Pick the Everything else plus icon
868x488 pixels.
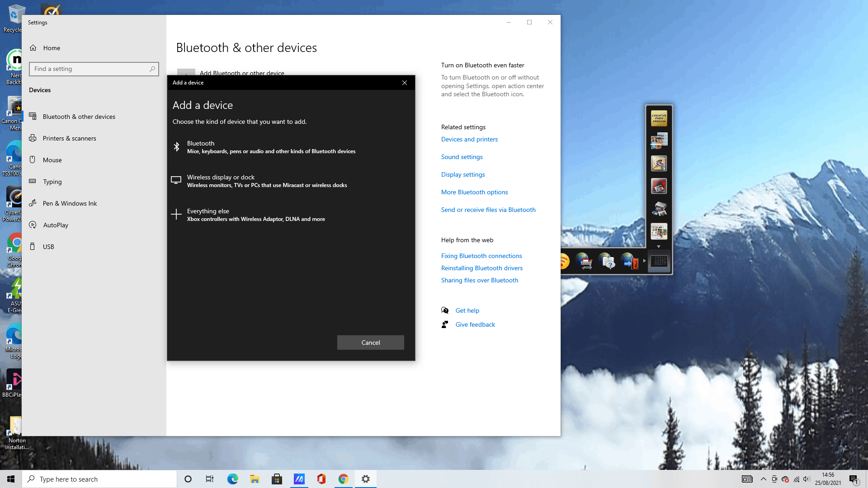click(x=176, y=214)
